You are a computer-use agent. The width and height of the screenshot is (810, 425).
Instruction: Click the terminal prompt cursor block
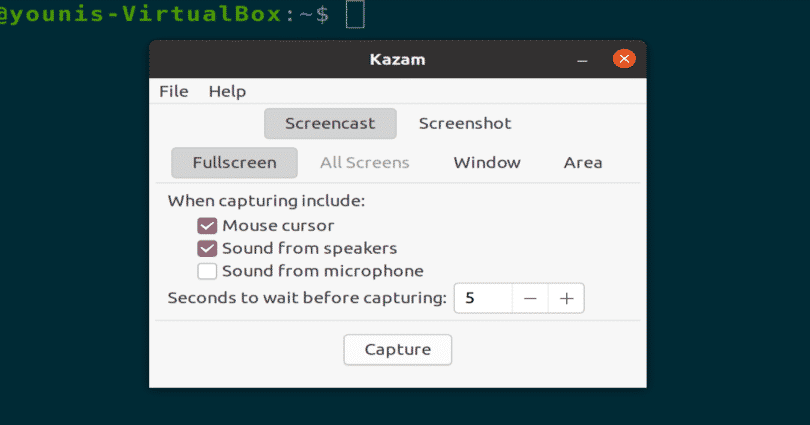tap(355, 13)
